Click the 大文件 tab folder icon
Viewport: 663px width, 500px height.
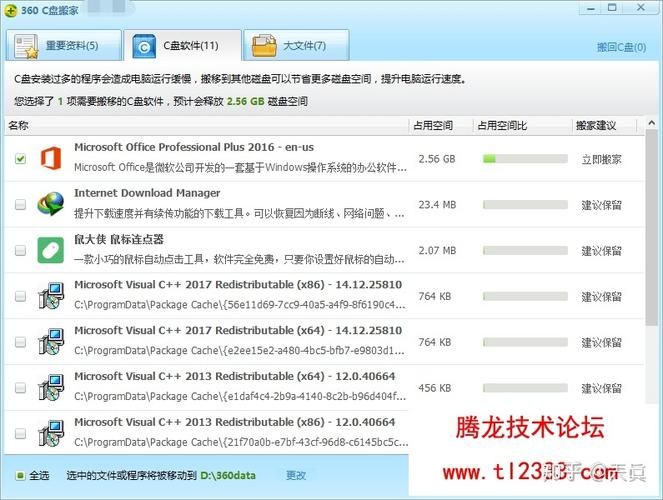click(x=264, y=46)
